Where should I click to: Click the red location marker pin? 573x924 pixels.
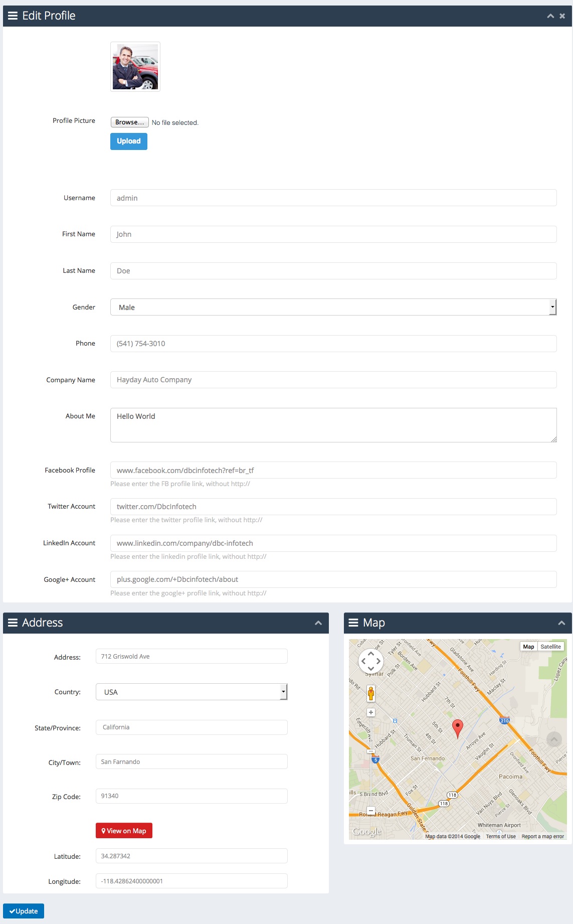tap(458, 728)
